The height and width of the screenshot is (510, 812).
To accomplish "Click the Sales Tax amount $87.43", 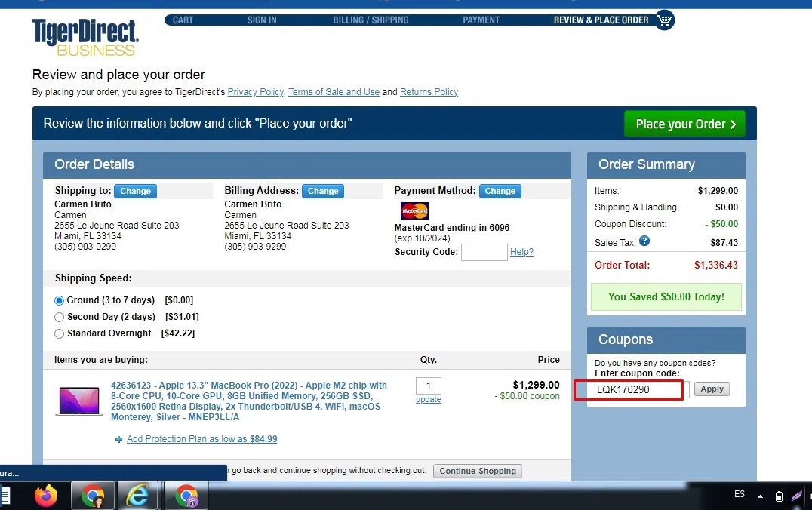I will click(x=724, y=242).
